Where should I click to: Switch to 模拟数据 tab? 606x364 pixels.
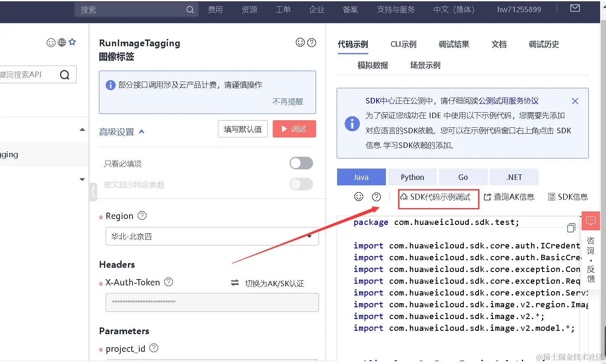point(372,65)
